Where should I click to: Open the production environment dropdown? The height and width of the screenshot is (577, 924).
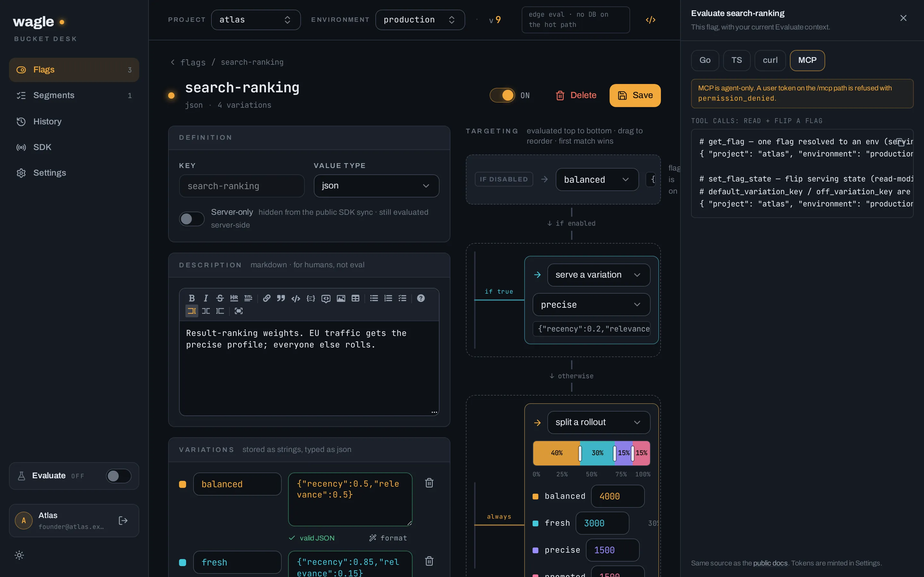coord(420,20)
